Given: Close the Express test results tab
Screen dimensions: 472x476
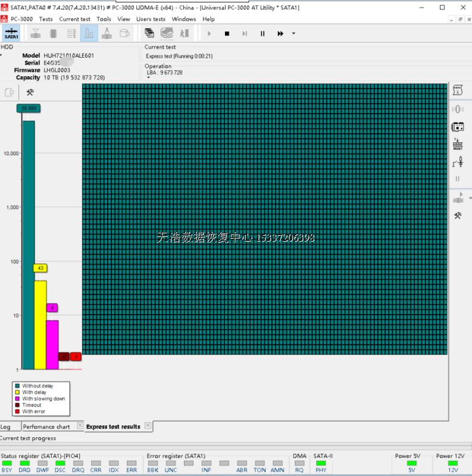Looking at the screenshot, I should point(148,426).
